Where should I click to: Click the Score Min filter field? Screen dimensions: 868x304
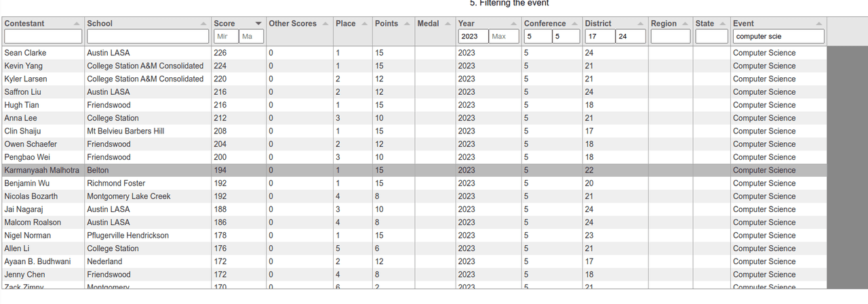[226, 37]
